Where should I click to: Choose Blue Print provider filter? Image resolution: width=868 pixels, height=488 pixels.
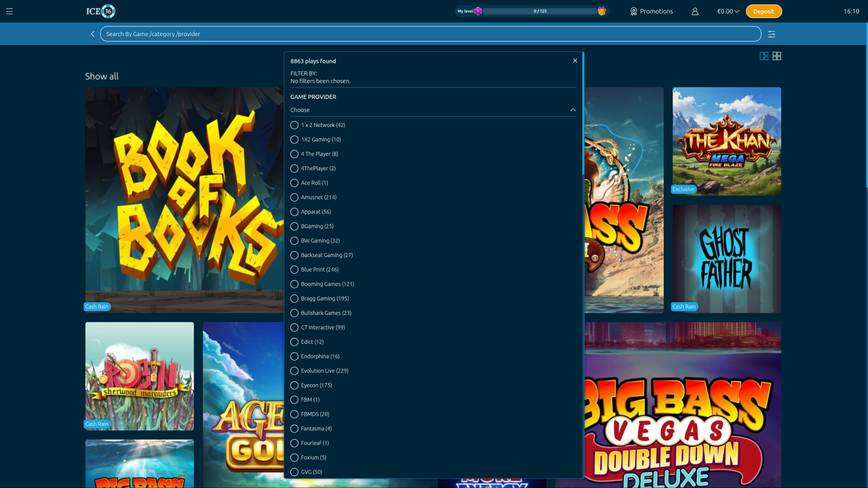pos(294,270)
